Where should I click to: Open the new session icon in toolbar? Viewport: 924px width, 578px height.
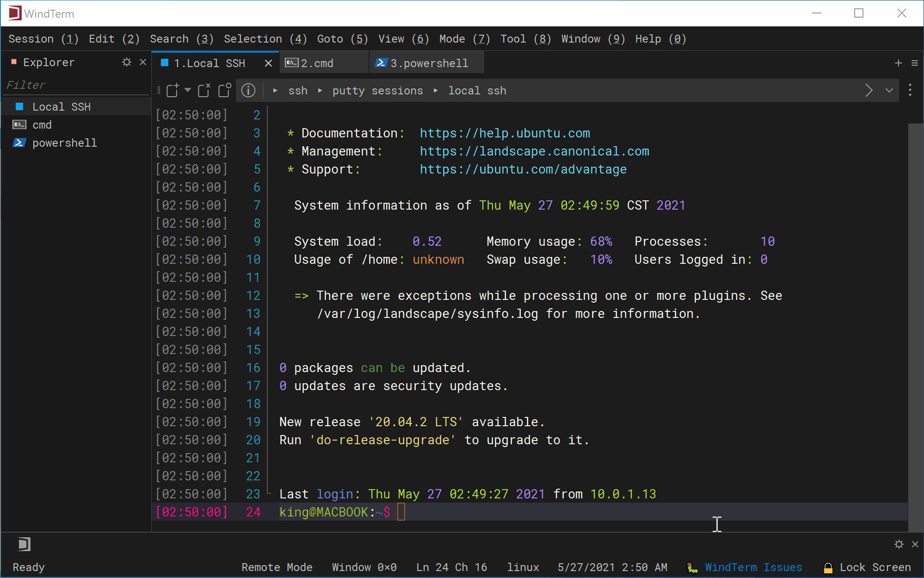(x=172, y=90)
